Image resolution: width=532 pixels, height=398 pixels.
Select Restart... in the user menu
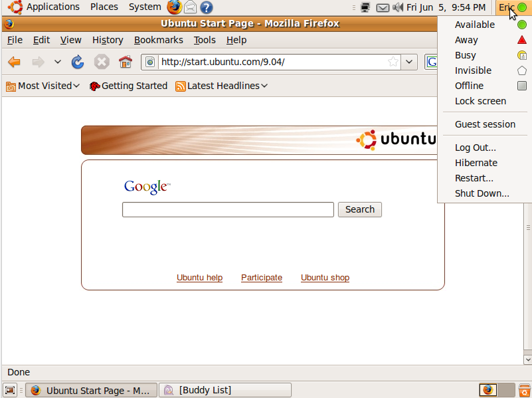click(x=484, y=178)
